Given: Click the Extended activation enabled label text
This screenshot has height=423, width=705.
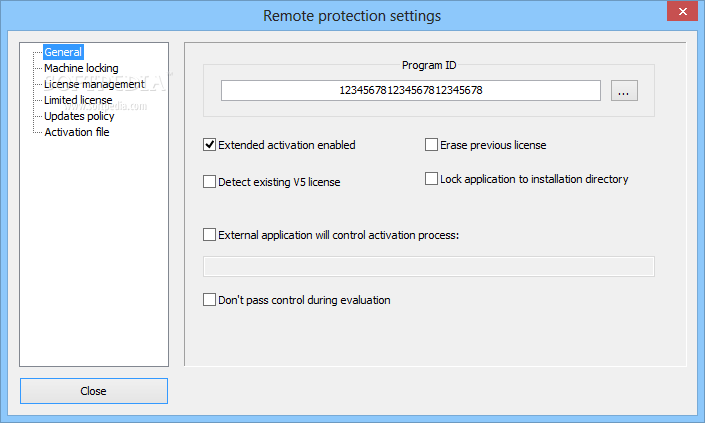Looking at the screenshot, I should (287, 145).
